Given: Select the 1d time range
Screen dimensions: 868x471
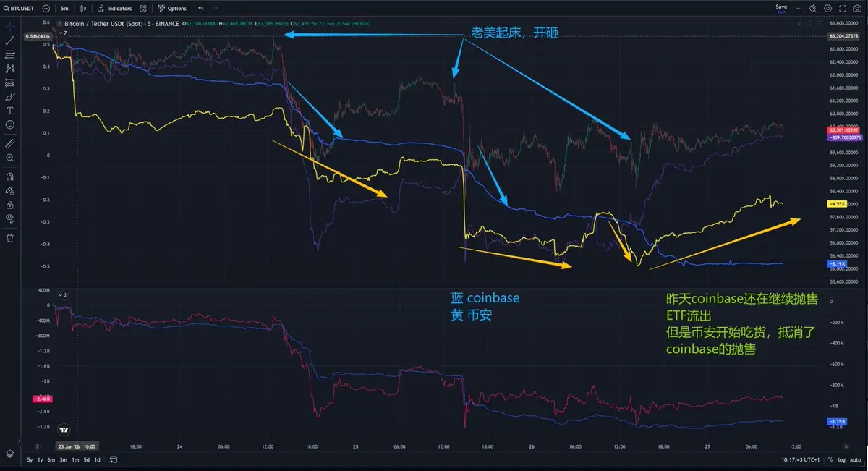Looking at the screenshot, I should pyautogui.click(x=98, y=460).
